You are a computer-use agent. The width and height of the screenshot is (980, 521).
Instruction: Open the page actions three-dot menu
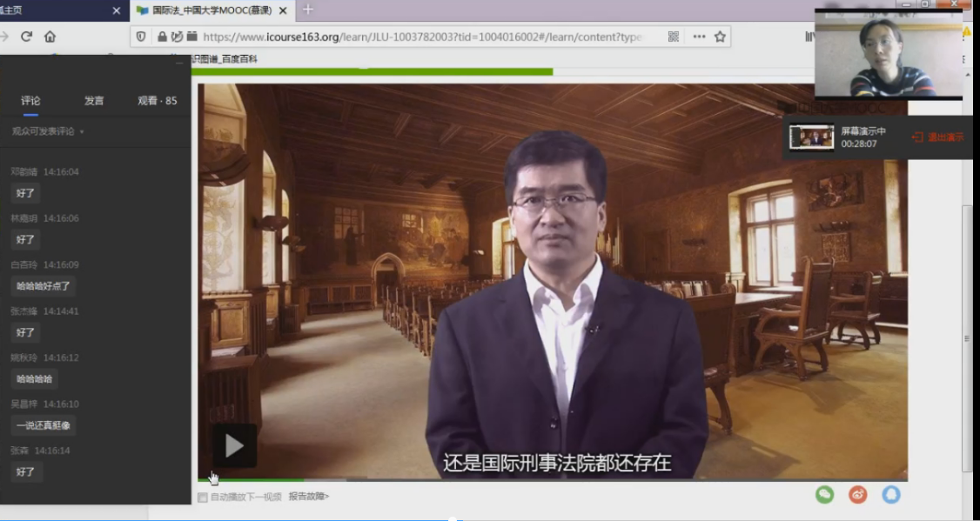(699, 37)
